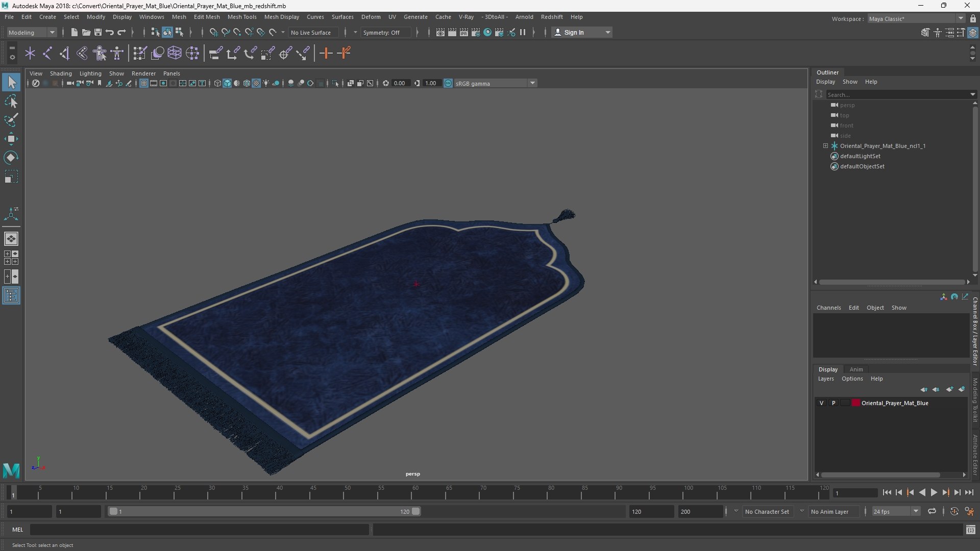This screenshot has height=551, width=980.
Task: Activate the Lasso selection tool
Action: tap(11, 102)
